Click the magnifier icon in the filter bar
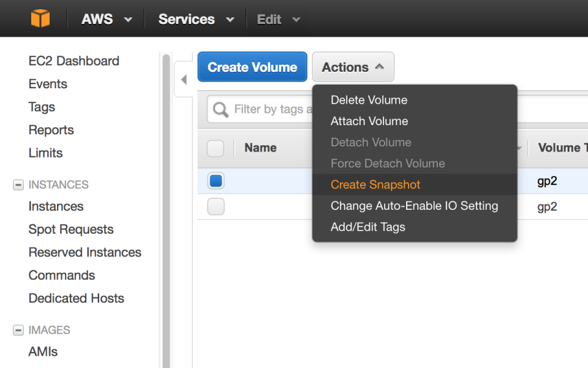The width and height of the screenshot is (588, 368). point(221,109)
